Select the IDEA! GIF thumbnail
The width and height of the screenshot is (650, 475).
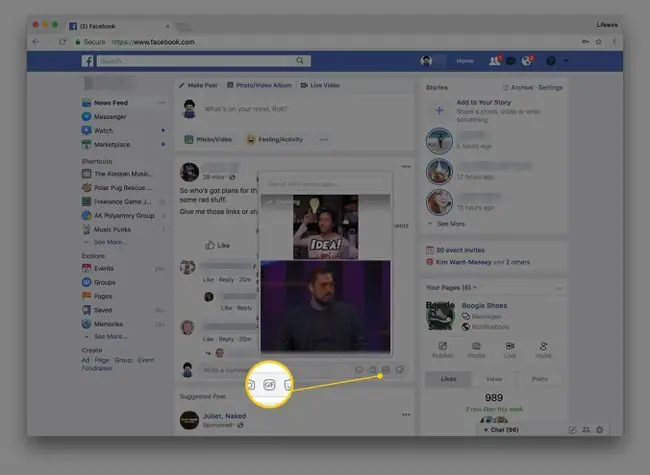pyautogui.click(x=326, y=227)
